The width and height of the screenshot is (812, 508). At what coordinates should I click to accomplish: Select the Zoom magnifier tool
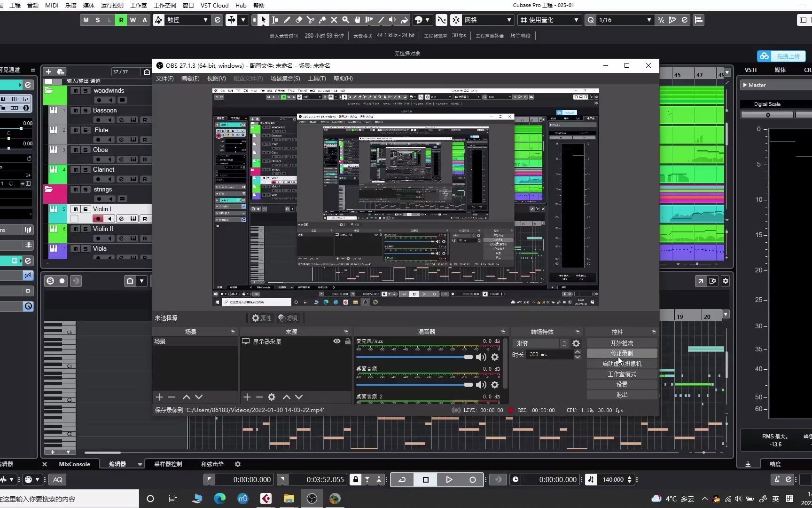(346, 20)
